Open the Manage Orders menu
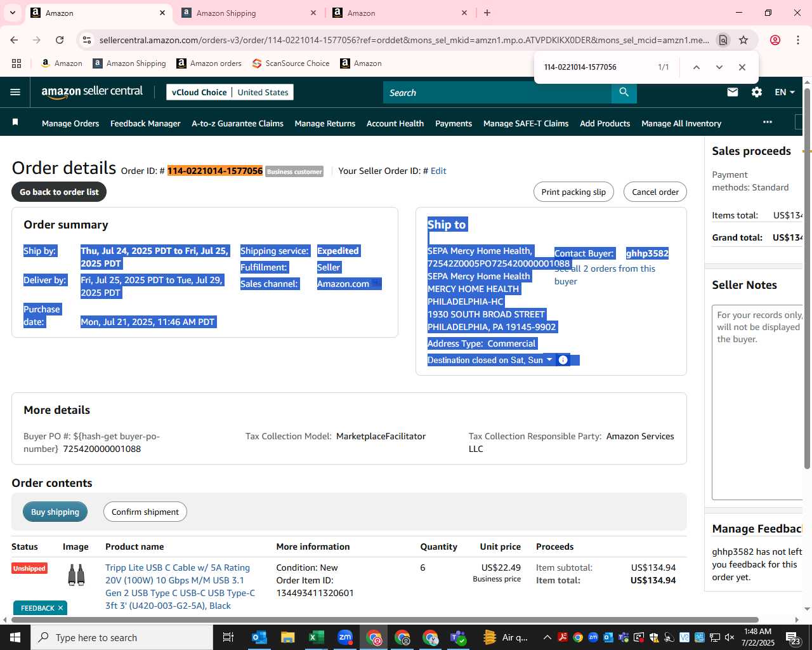This screenshot has width=812, height=650. pyautogui.click(x=70, y=123)
